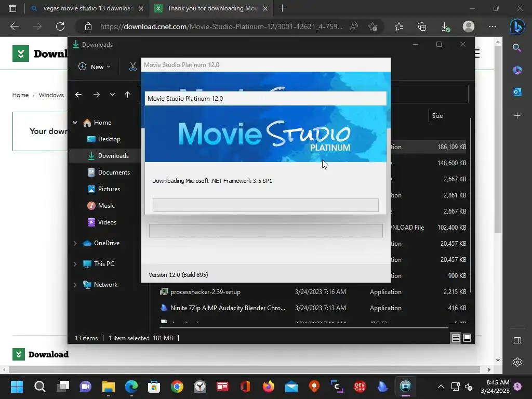Open taskbar Search

click(39, 386)
